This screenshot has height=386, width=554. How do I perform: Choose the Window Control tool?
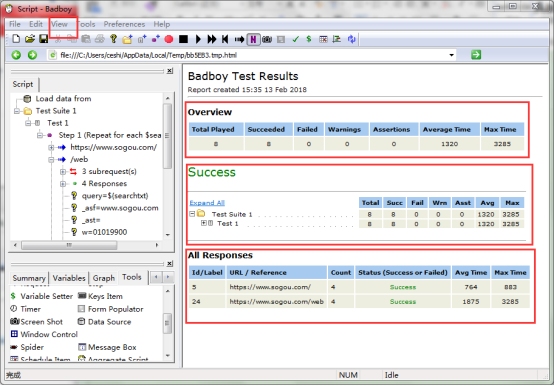[44, 334]
